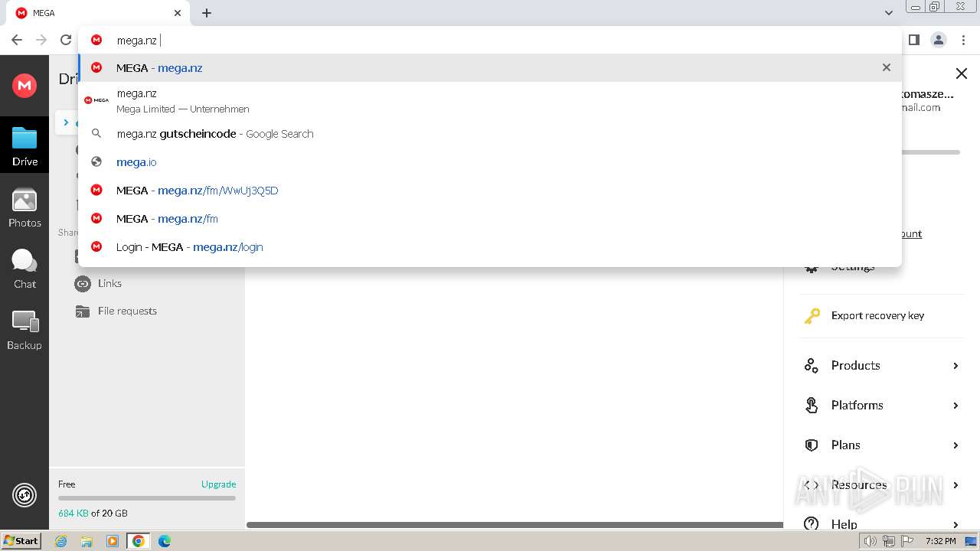
Task: Select the MEGA - mega.nz suggestion
Action: [x=490, y=68]
